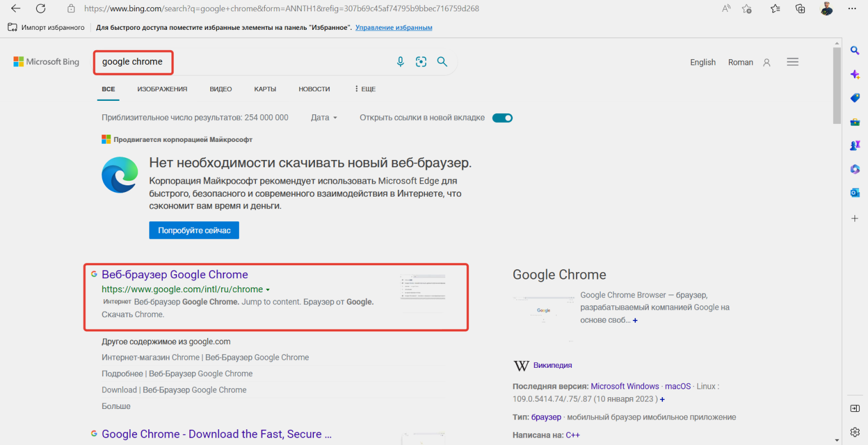Screen dimensions: 868x445
Task: Click the Import favorites folder icon
Action: [x=12, y=27]
